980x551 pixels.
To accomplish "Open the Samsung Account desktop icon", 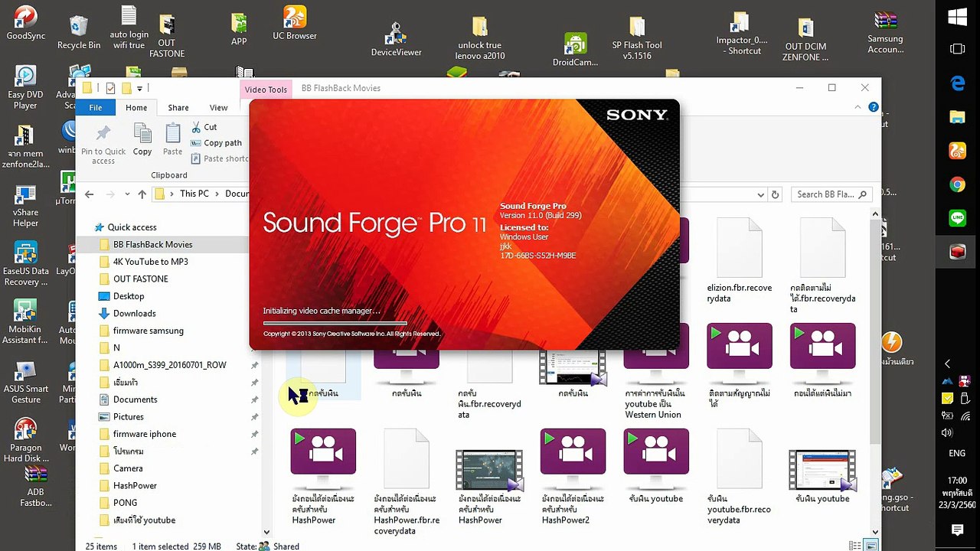I will 885,33.
